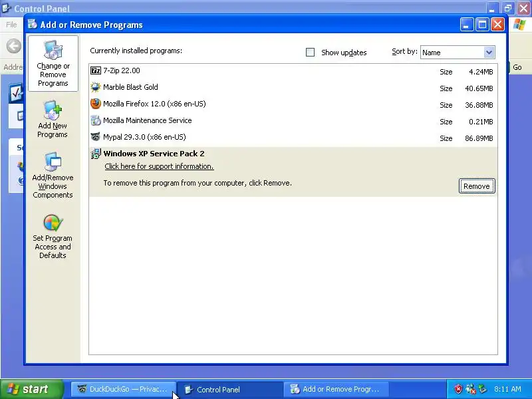Open the Start menu
The image size is (532, 399).
32,389
